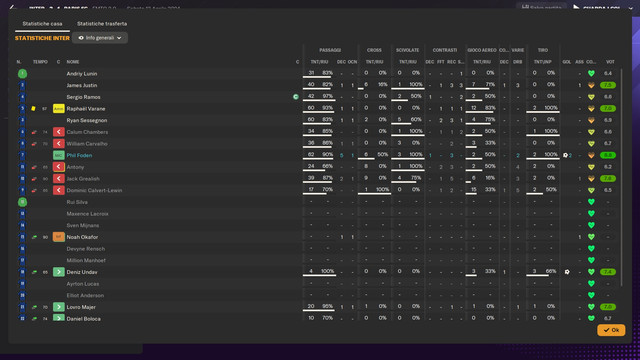Click the condition heart icon for Noah Okafor
This screenshot has height=360, width=640.
click(591, 237)
